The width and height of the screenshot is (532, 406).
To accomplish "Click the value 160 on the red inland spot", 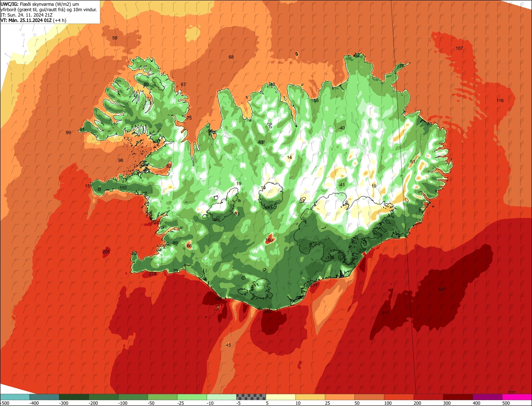I will tap(269, 240).
